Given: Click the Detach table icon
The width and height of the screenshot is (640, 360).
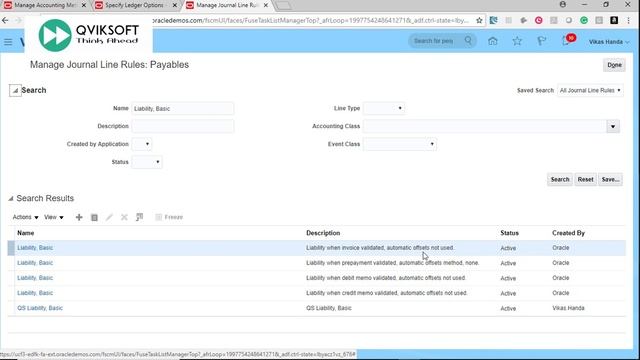Looking at the screenshot, I should coord(140,217).
